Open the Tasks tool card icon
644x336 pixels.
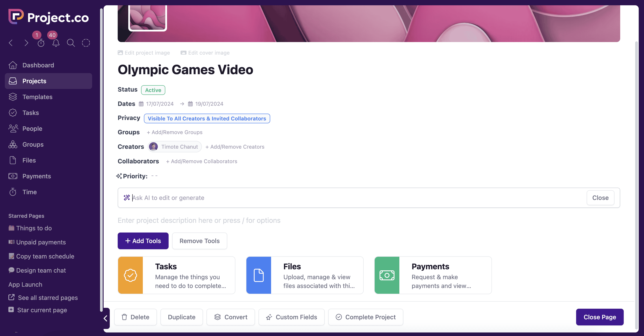pyautogui.click(x=130, y=275)
